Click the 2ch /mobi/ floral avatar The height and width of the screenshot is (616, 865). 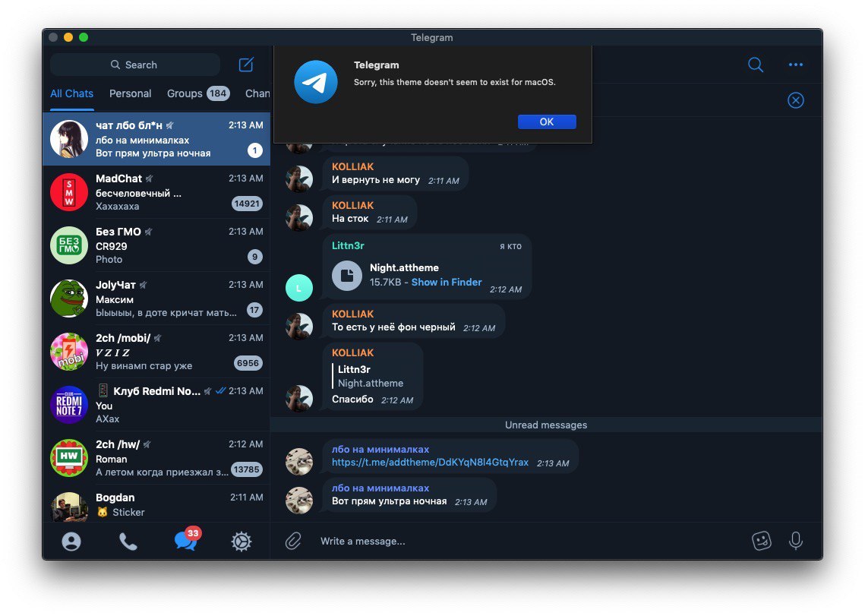[69, 352]
